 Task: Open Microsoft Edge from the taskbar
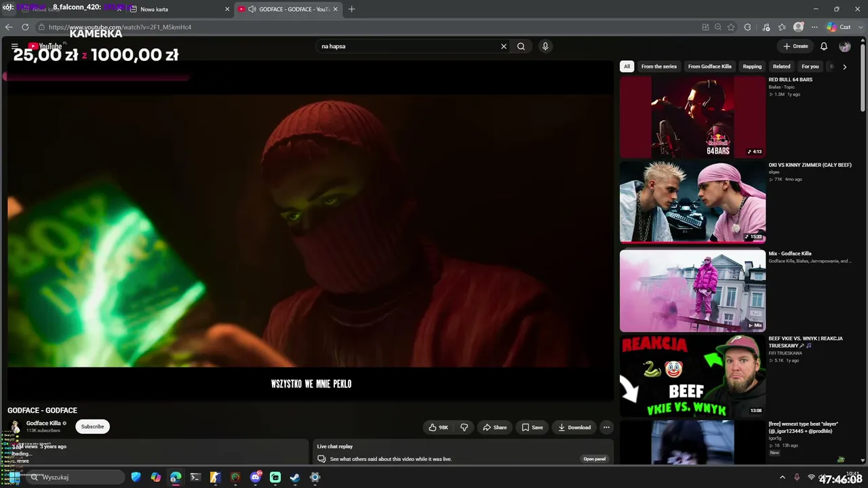[176, 477]
